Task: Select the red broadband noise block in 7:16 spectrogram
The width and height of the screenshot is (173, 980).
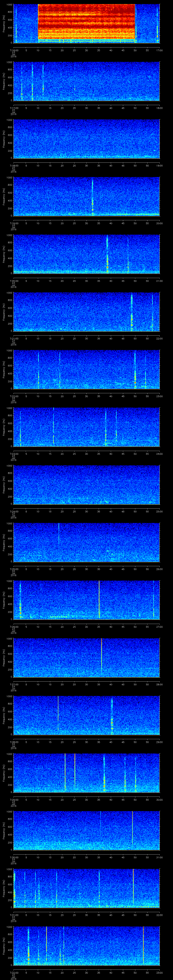Action: click(86, 22)
